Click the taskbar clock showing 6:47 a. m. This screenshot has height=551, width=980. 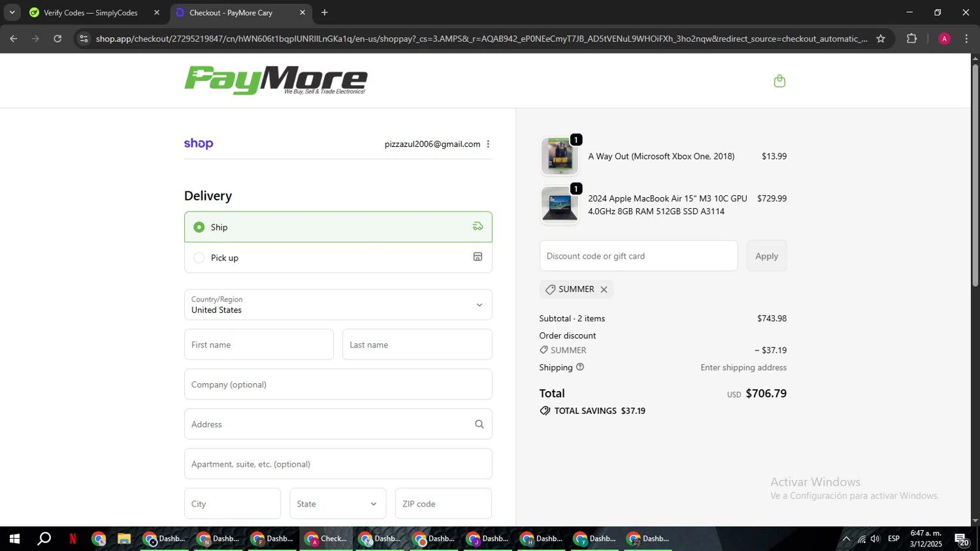926,539
